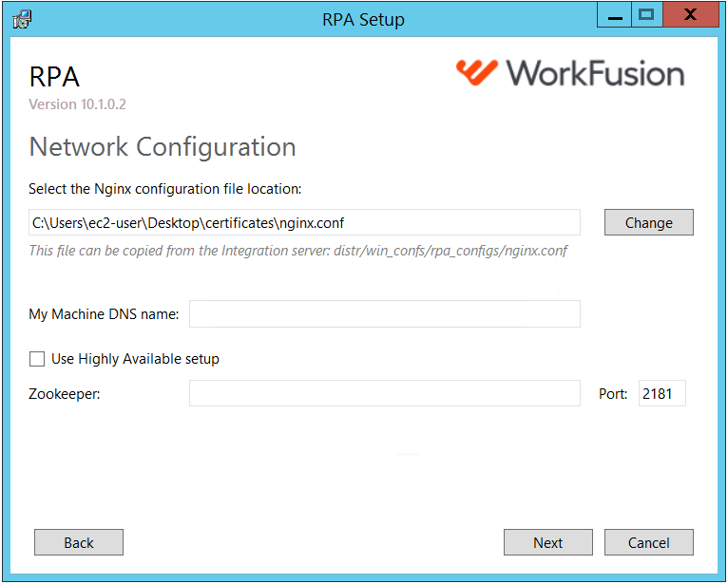This screenshot has width=728, height=584.
Task: Click the Change button for Nginx file
Action: point(648,222)
